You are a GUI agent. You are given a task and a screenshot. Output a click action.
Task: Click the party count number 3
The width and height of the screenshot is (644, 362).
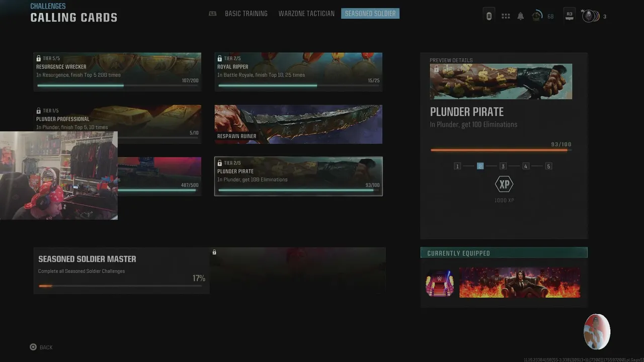604,17
